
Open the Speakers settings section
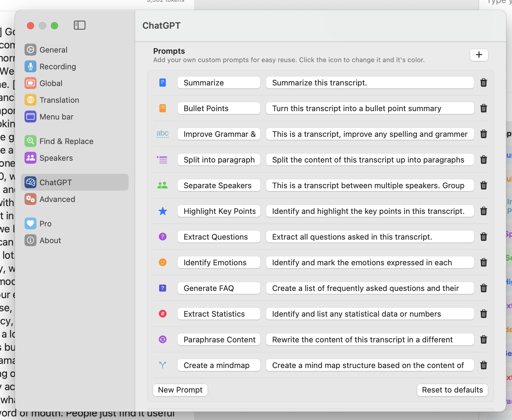point(75,158)
